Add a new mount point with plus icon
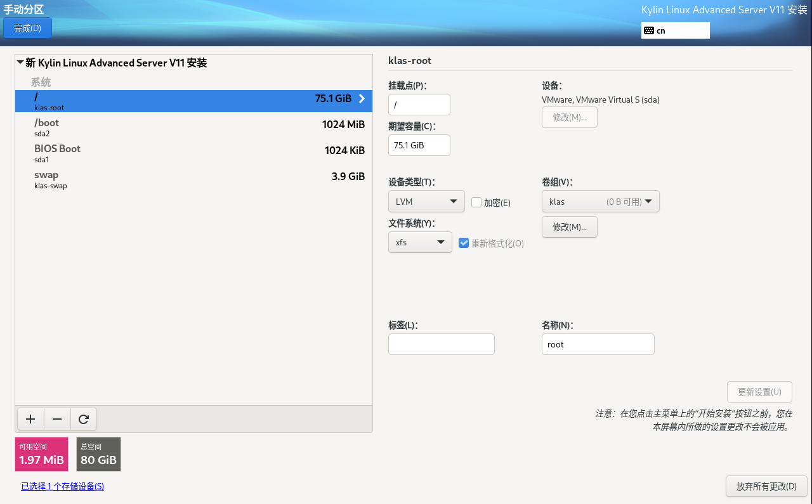 point(30,418)
